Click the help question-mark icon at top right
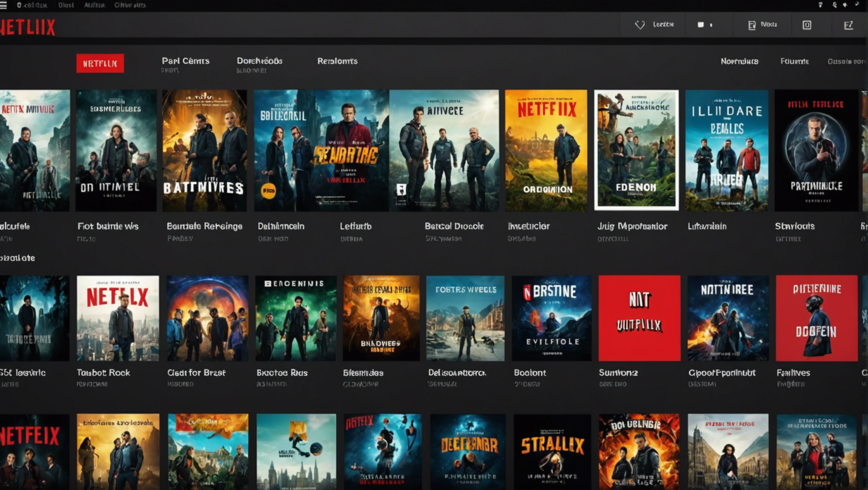Viewport: 868px width, 490px height. [x=821, y=5]
